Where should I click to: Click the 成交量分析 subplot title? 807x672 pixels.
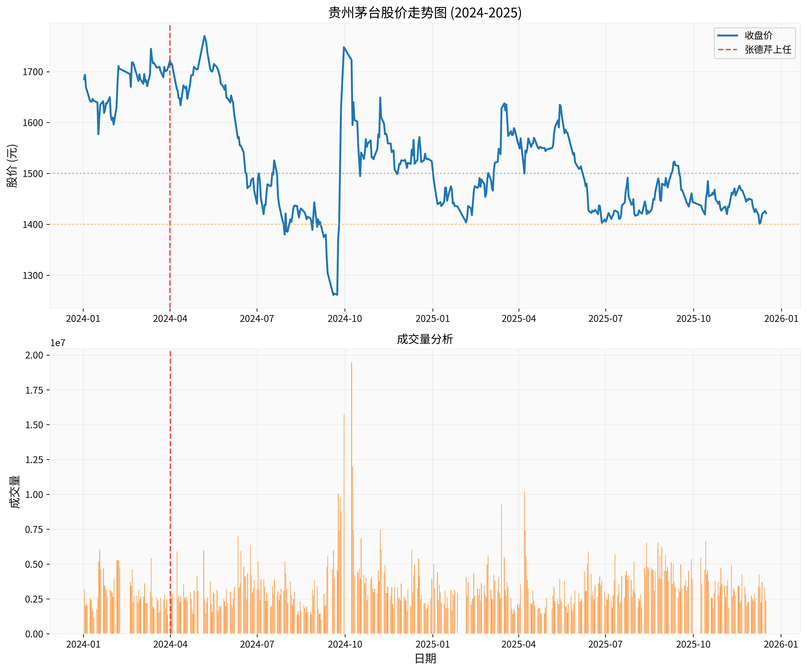pos(425,339)
